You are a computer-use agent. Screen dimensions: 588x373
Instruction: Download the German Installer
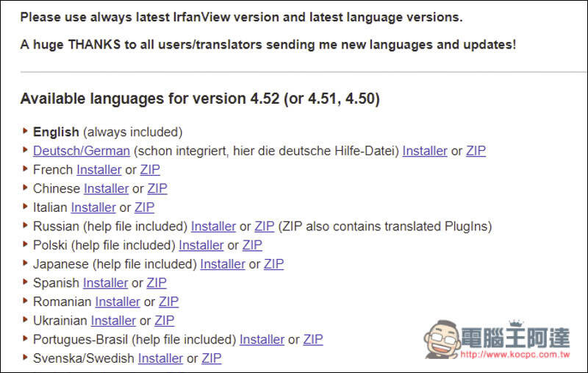(x=425, y=151)
